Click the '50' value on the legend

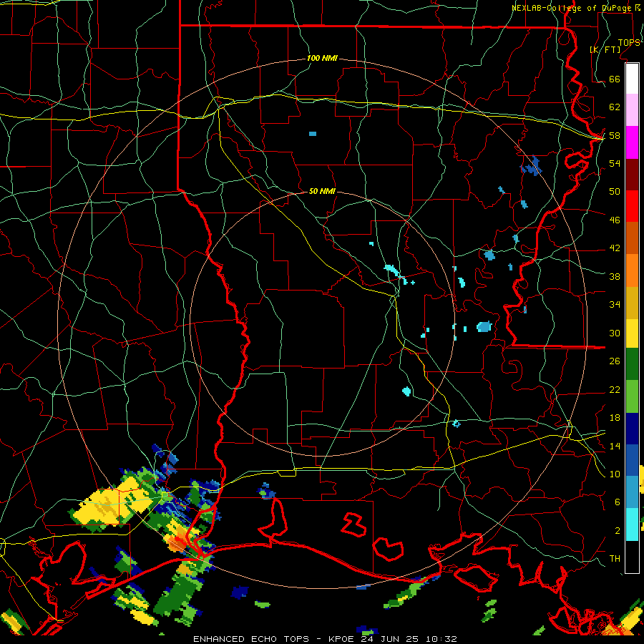coord(615,192)
